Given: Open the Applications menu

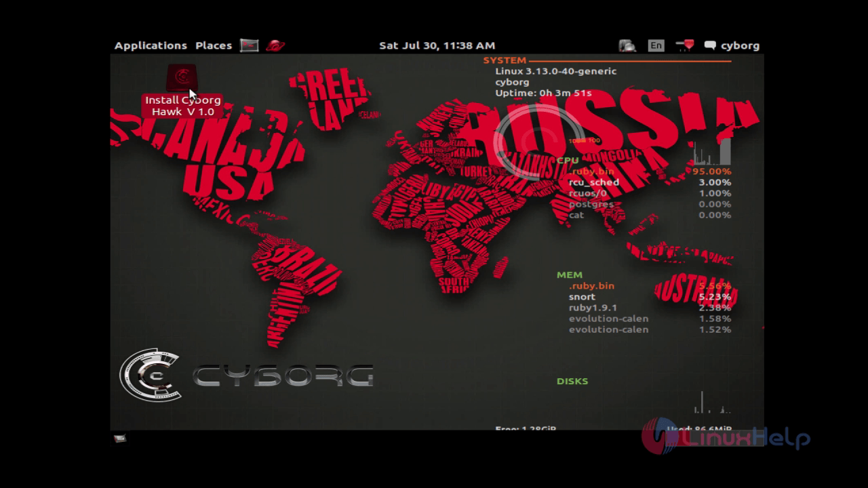Looking at the screenshot, I should click(151, 45).
